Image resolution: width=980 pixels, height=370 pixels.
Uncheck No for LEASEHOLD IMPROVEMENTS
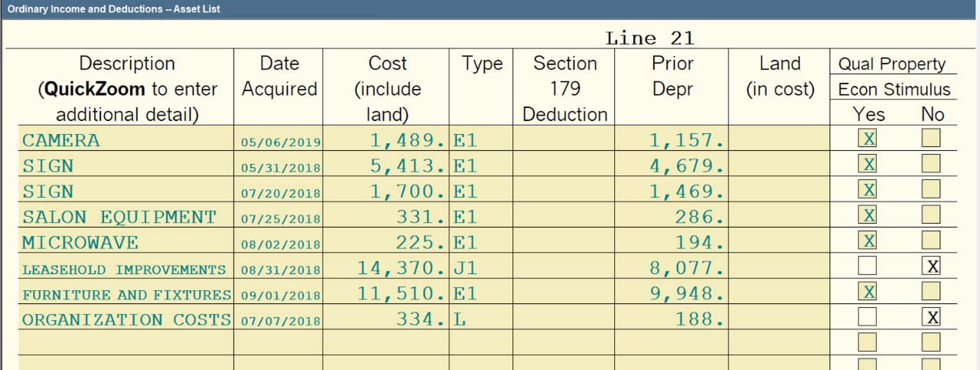tap(931, 267)
